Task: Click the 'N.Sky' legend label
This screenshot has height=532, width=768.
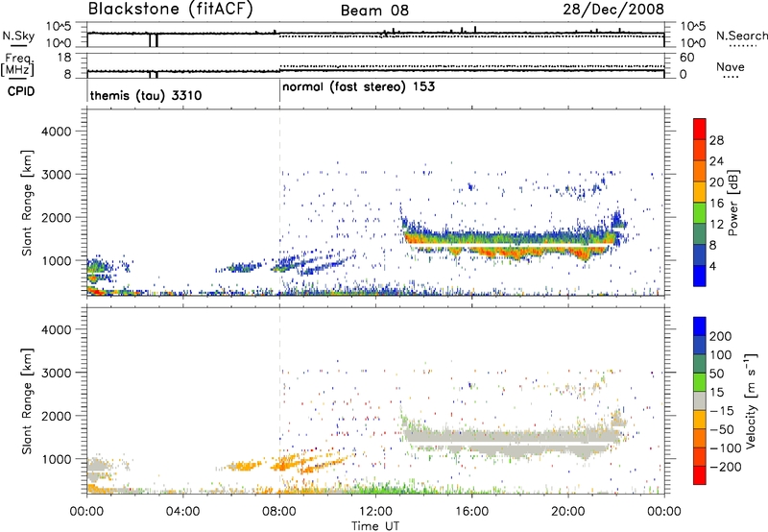Action: click(18, 36)
